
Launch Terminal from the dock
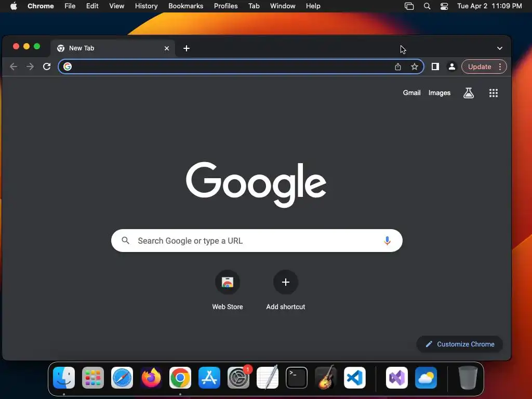297,378
